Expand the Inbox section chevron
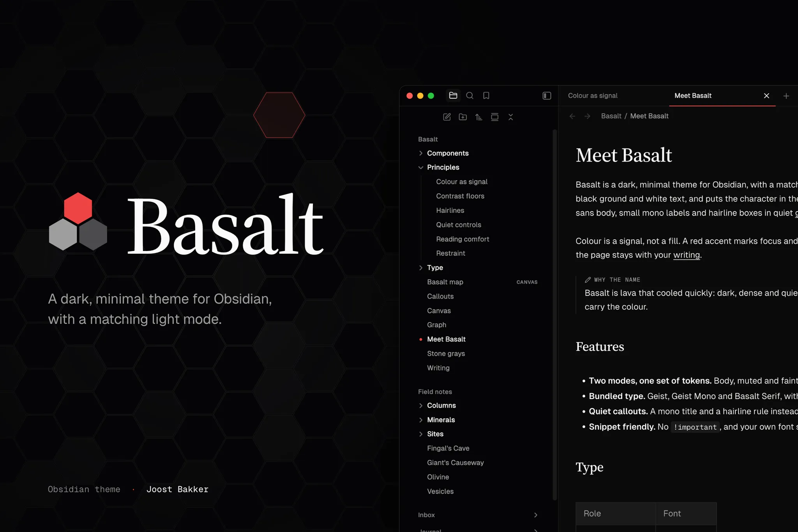The image size is (798, 532). click(x=536, y=515)
